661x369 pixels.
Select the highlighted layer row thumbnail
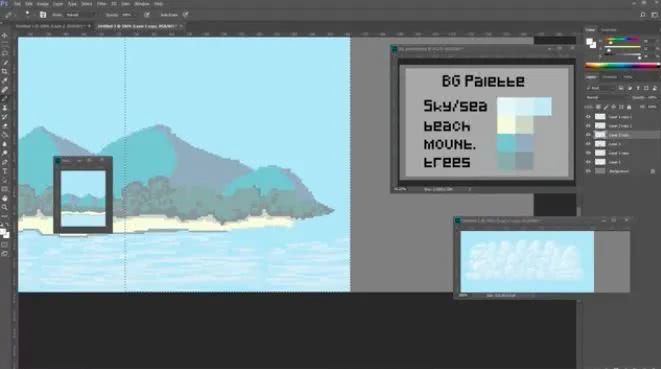[600, 135]
